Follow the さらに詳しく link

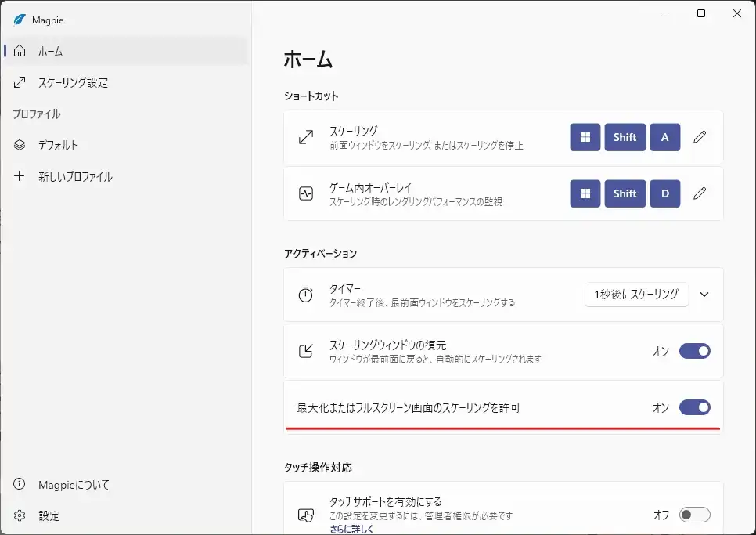click(351, 530)
